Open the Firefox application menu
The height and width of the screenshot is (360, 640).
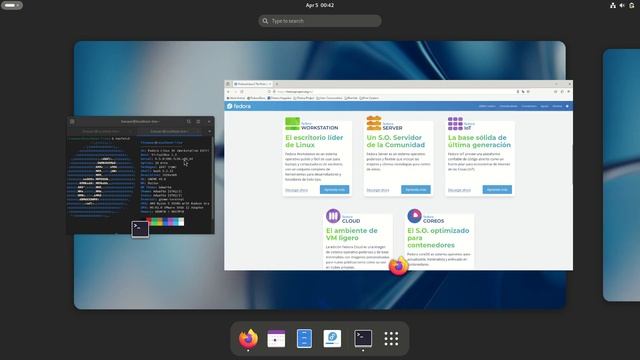coord(569,91)
